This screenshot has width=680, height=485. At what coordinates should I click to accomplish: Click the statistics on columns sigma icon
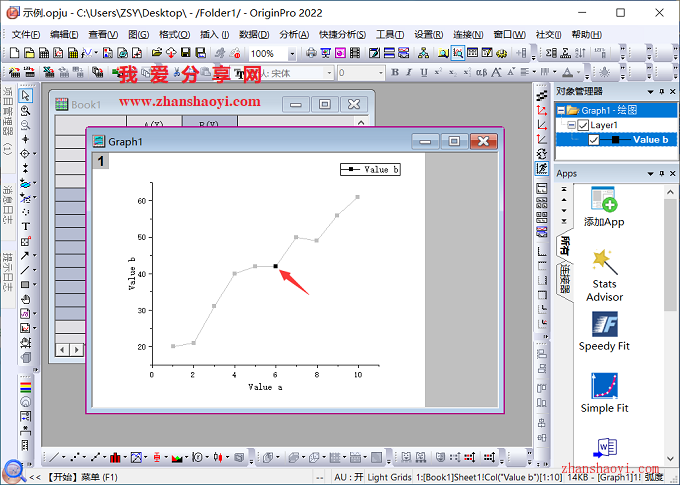tap(551, 53)
